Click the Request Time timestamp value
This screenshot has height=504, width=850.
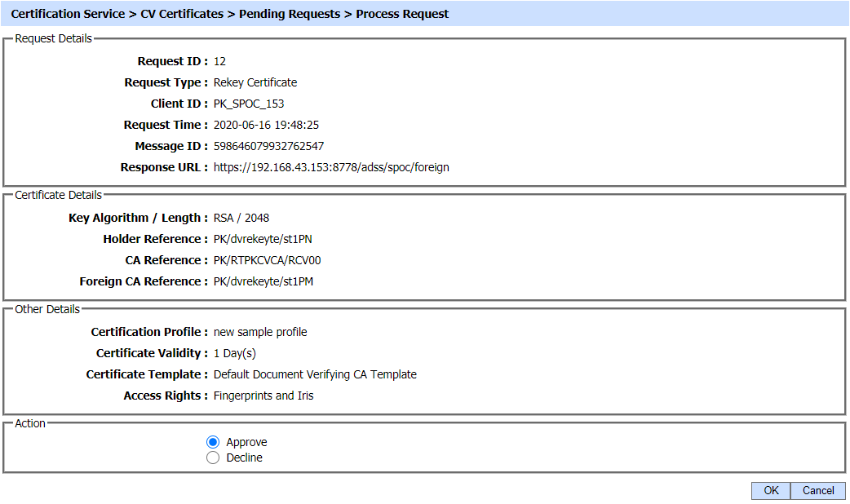(266, 125)
